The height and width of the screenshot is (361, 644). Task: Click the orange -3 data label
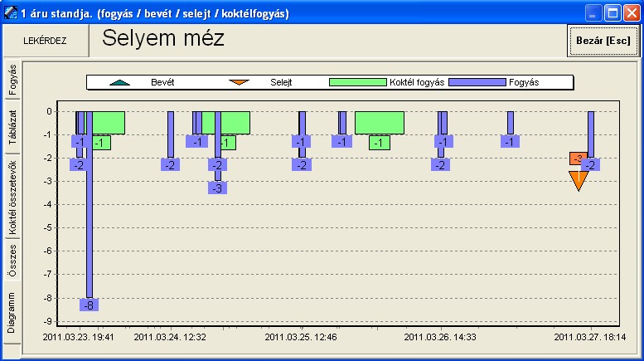578,159
